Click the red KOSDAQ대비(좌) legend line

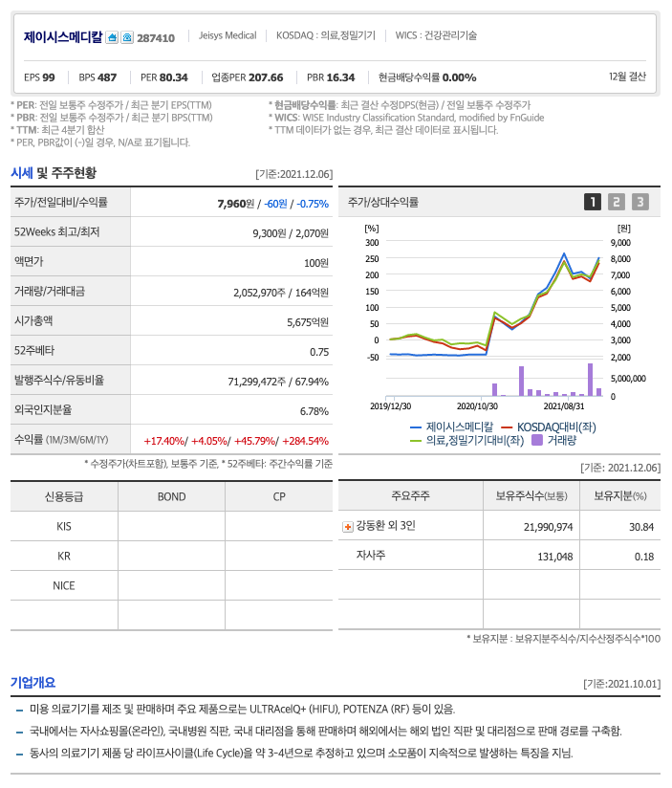tap(507, 427)
